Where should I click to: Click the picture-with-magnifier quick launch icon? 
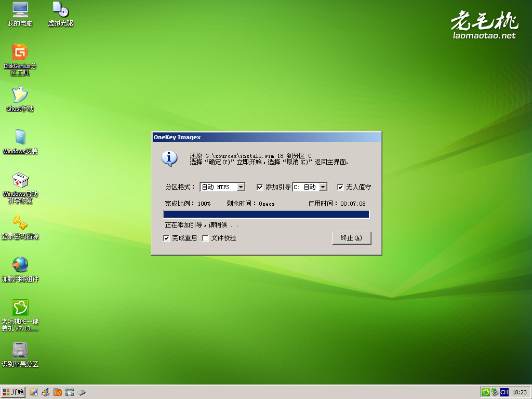pos(33,392)
